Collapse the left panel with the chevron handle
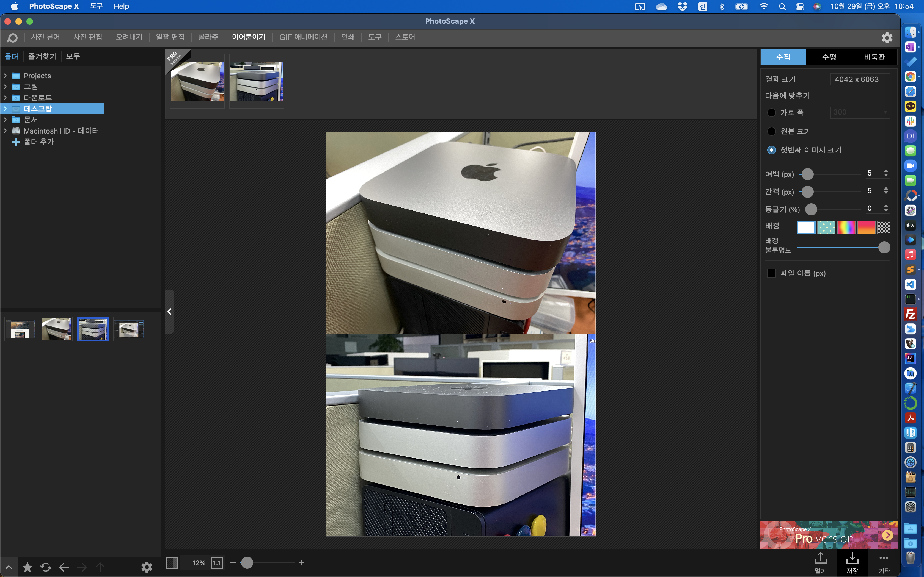Viewport: 924px width, 577px height. [x=169, y=312]
